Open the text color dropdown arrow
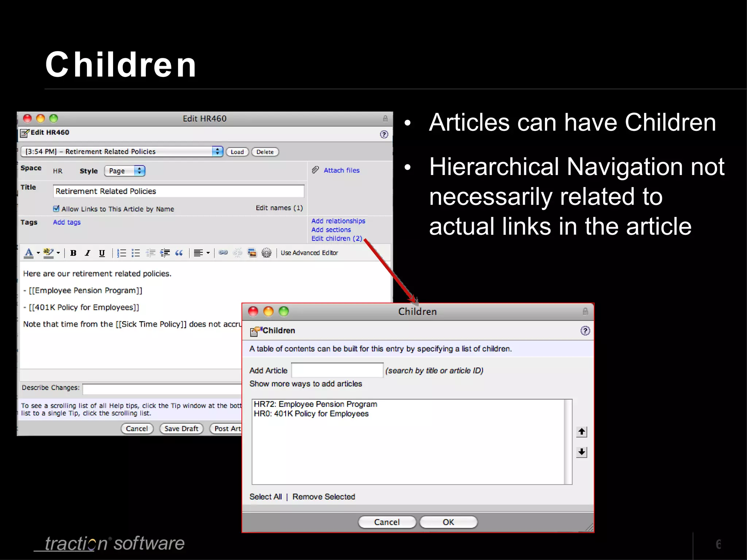 (x=38, y=253)
